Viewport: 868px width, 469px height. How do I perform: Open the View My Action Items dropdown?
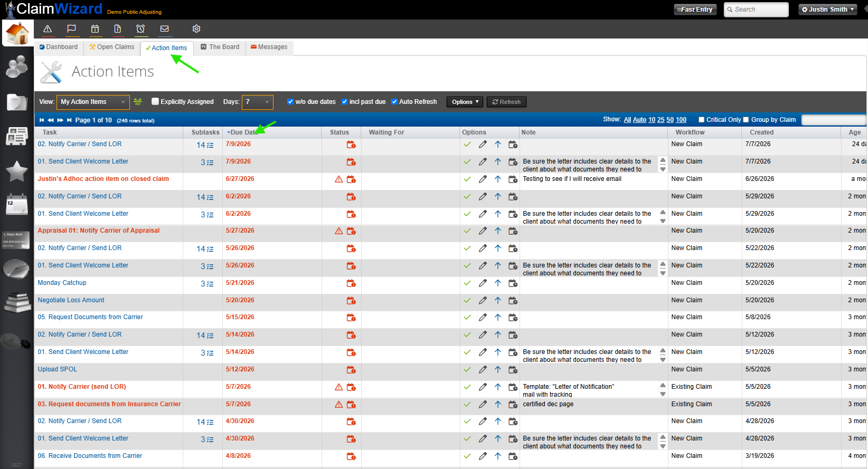pos(93,102)
